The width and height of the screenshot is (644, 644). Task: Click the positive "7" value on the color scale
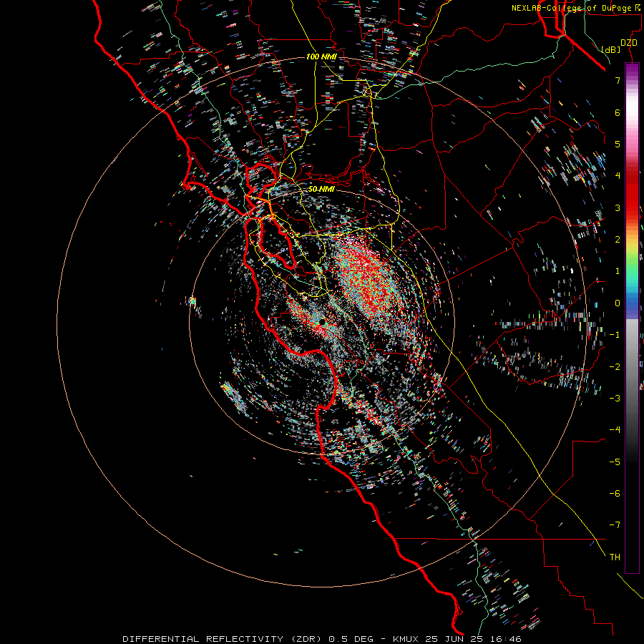(x=618, y=80)
